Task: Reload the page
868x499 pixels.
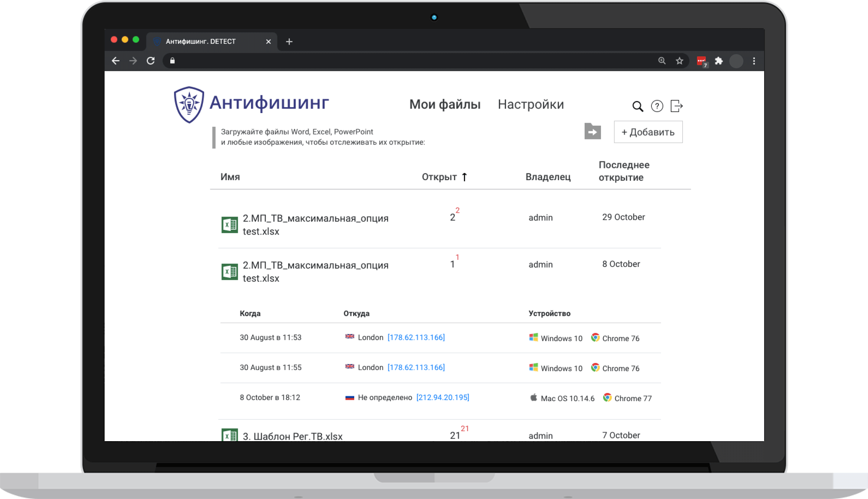Action: click(151, 61)
